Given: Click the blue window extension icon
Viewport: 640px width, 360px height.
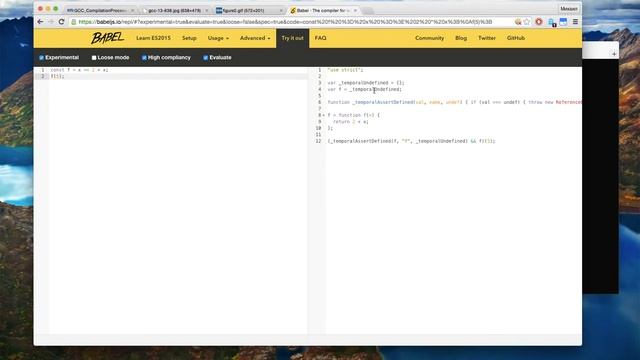Looking at the screenshot, I should click(x=563, y=22).
